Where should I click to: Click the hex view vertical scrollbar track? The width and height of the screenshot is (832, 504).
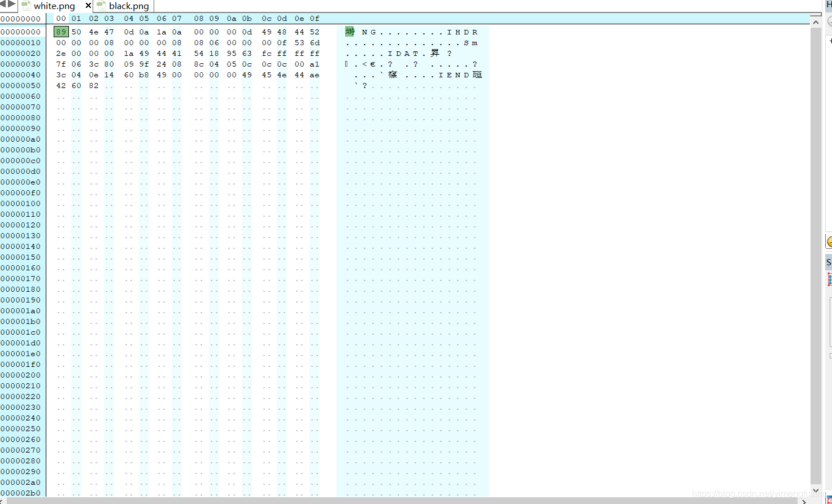pos(816,256)
